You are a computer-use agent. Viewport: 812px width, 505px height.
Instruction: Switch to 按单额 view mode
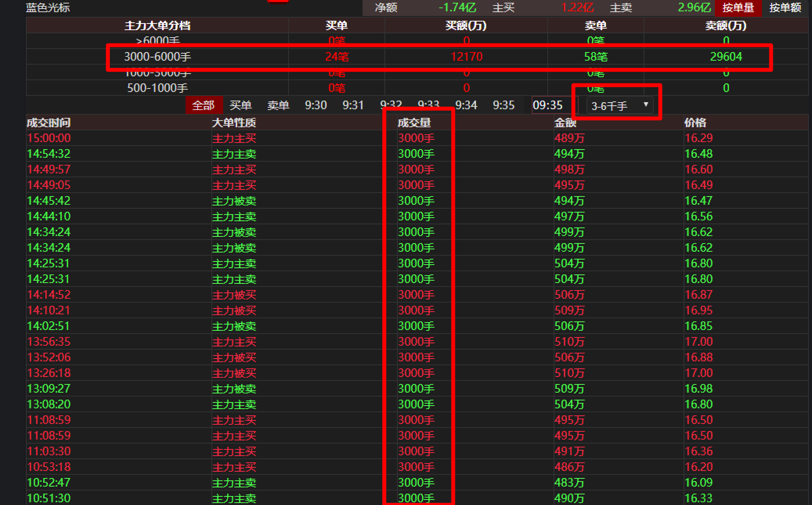[x=785, y=7]
